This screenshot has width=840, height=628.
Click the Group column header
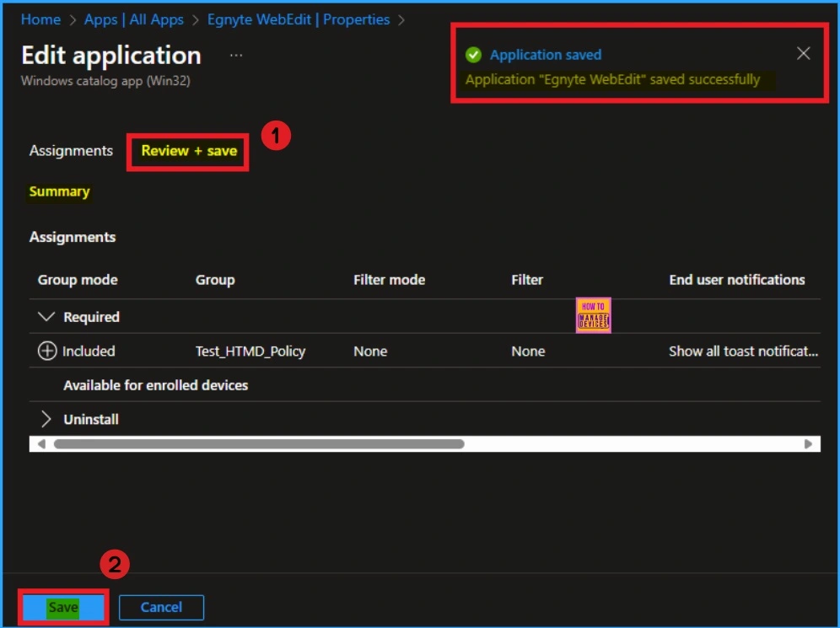[215, 280]
